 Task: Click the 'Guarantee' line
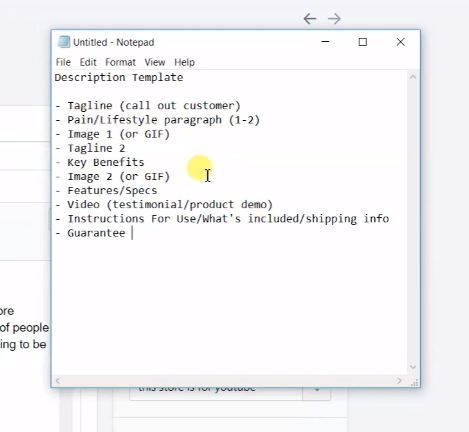coord(90,233)
